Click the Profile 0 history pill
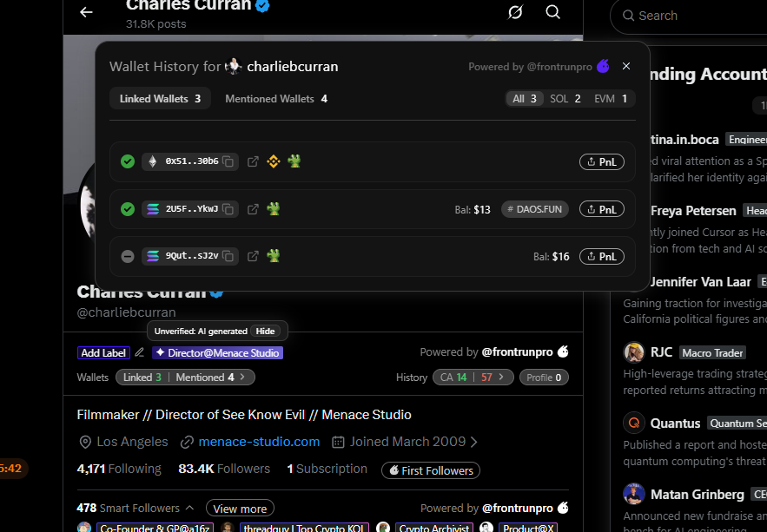767x532 pixels. 544,378
